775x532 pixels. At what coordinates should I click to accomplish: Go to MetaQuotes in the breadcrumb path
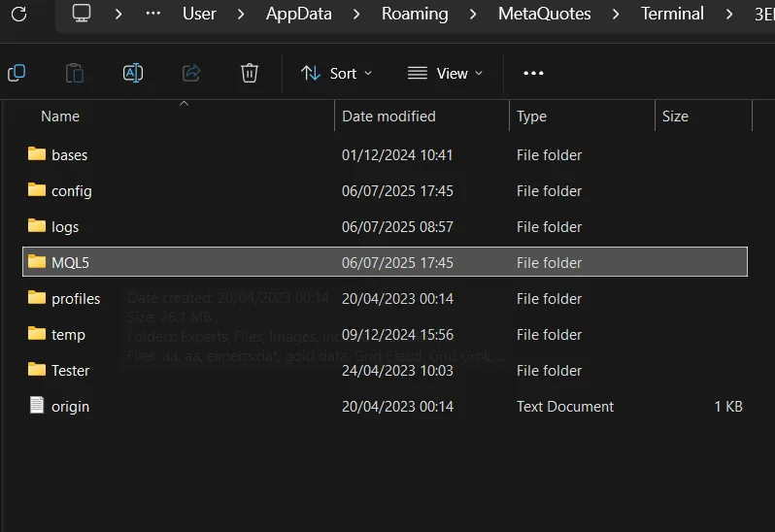pyautogui.click(x=544, y=14)
